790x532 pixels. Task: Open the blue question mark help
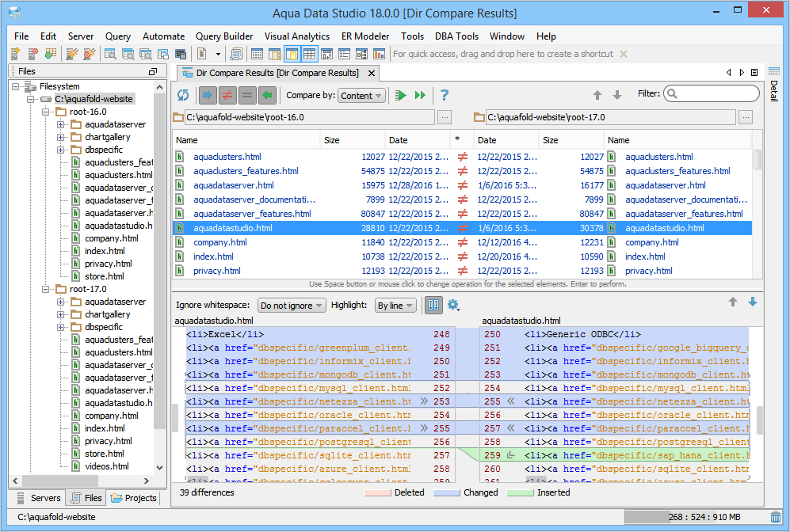click(445, 95)
